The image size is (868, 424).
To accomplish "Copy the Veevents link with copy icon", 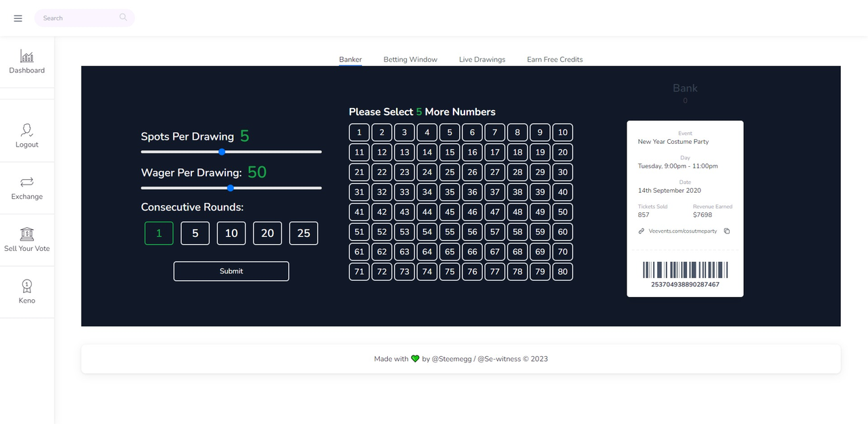I will [x=727, y=231].
